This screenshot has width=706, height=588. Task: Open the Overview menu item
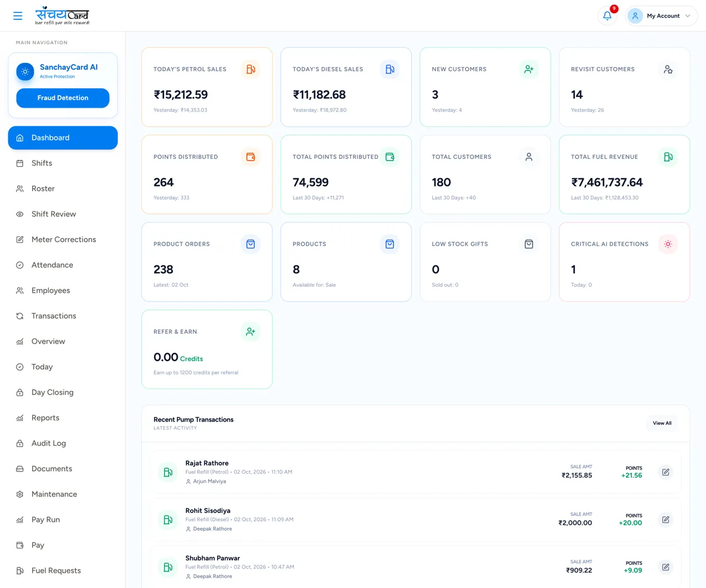63,342
